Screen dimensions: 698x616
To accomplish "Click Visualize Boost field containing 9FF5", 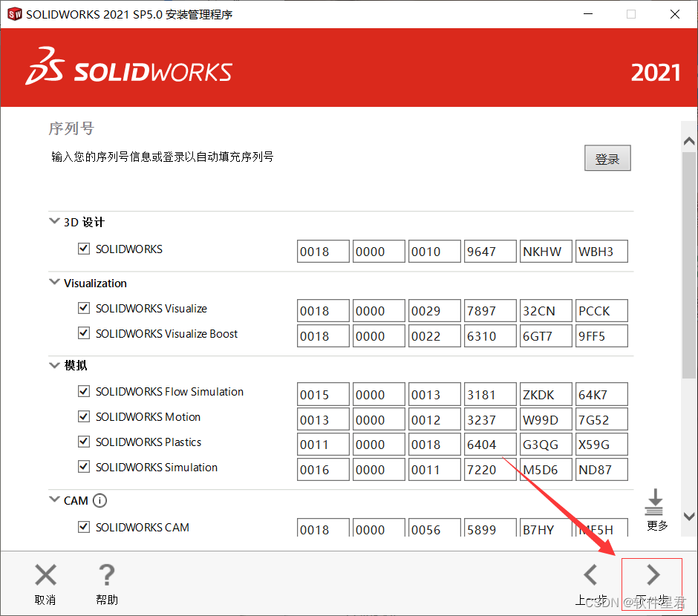I will click(601, 335).
